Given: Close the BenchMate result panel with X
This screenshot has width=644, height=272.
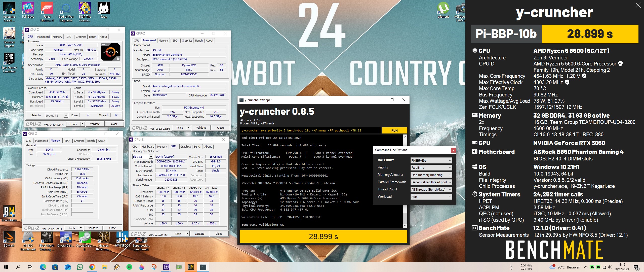Looking at the screenshot, I should point(638,5).
